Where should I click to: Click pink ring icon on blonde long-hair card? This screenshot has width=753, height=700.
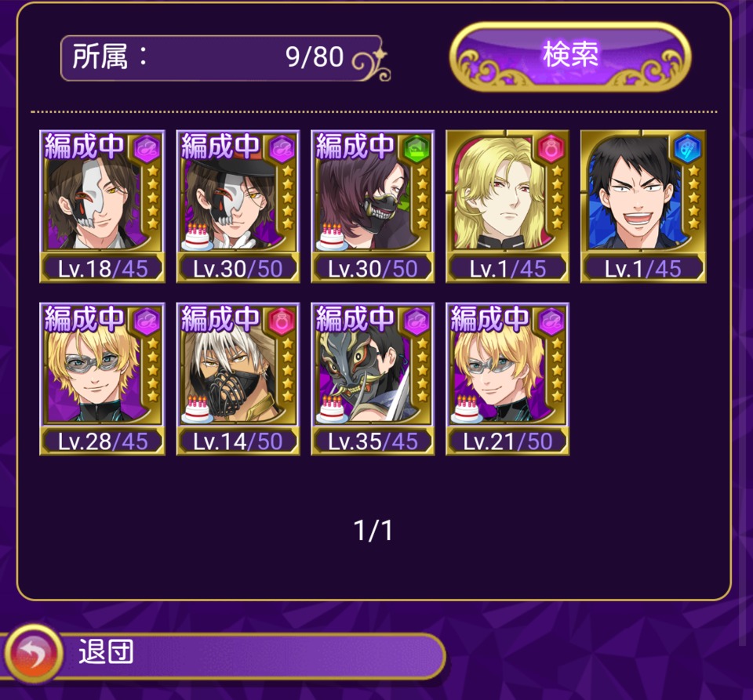551,148
